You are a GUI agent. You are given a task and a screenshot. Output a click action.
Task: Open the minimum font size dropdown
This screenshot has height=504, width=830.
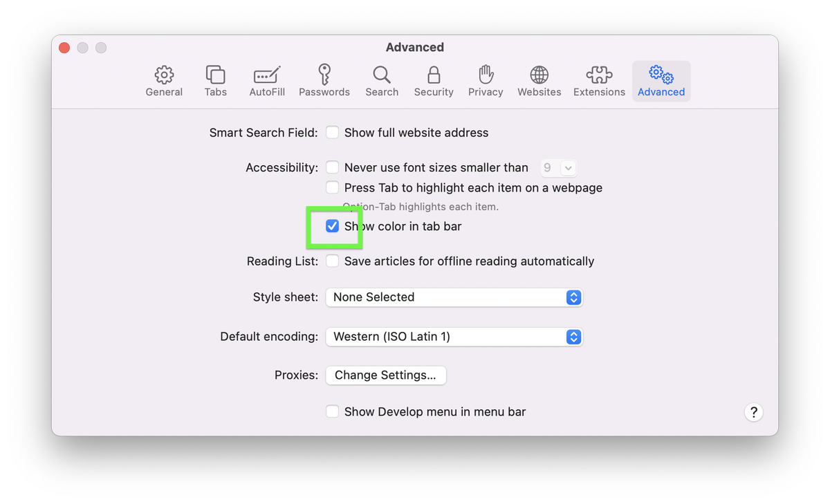pyautogui.click(x=558, y=167)
